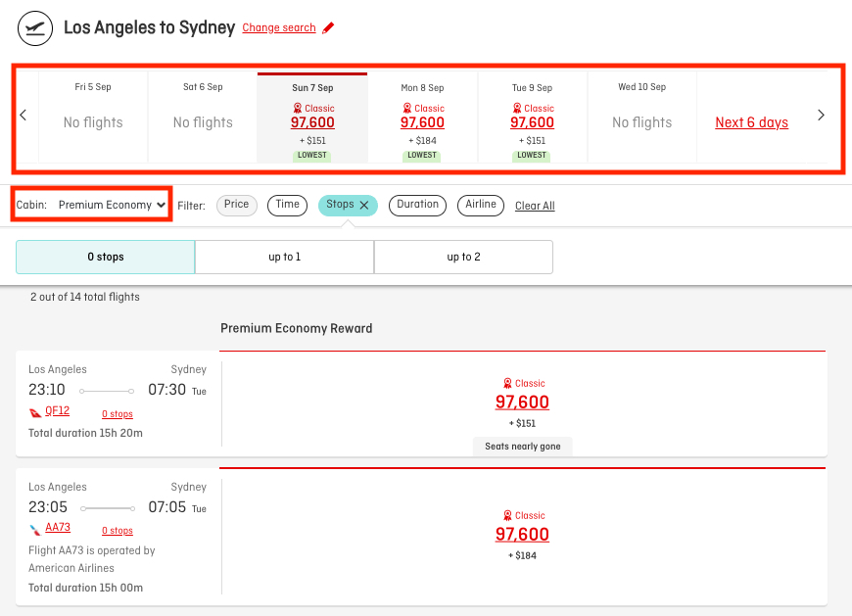Click the 23:05 departure time

[x=48, y=507]
